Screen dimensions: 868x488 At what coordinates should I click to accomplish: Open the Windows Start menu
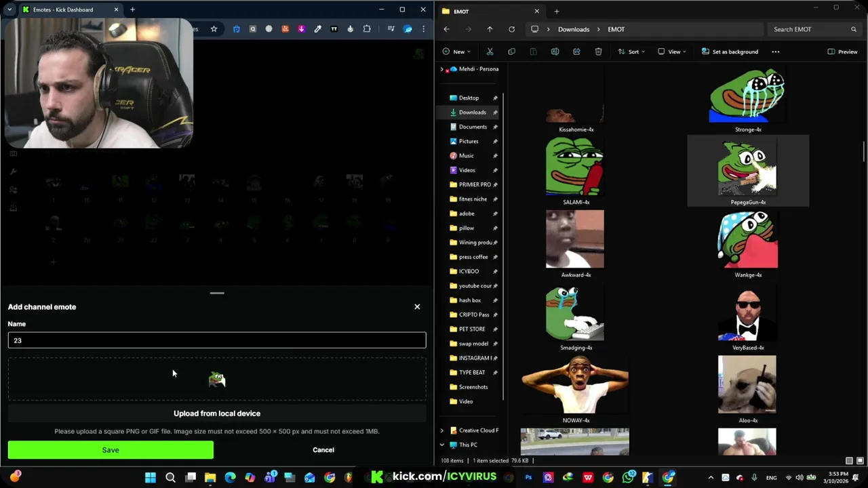151,477
